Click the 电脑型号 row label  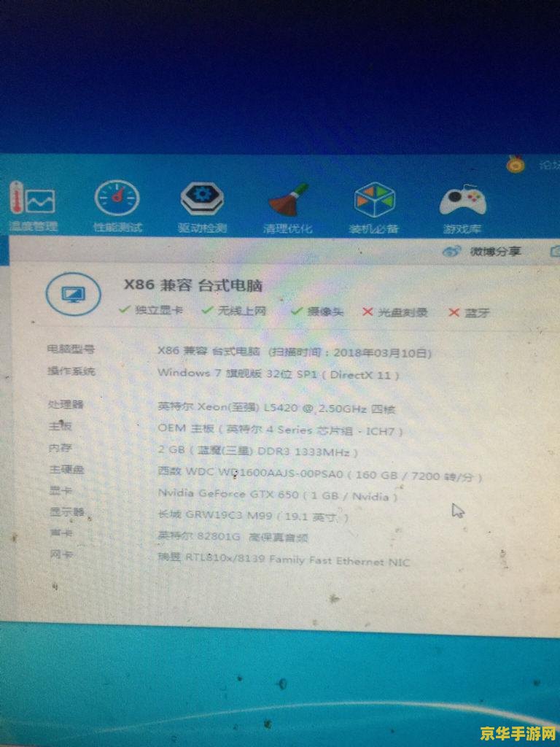tap(71, 349)
